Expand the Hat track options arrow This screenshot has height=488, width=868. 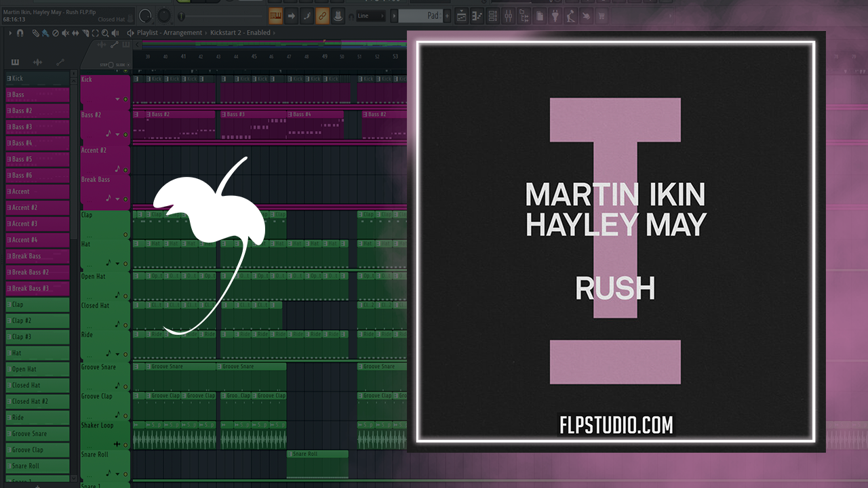point(118,263)
